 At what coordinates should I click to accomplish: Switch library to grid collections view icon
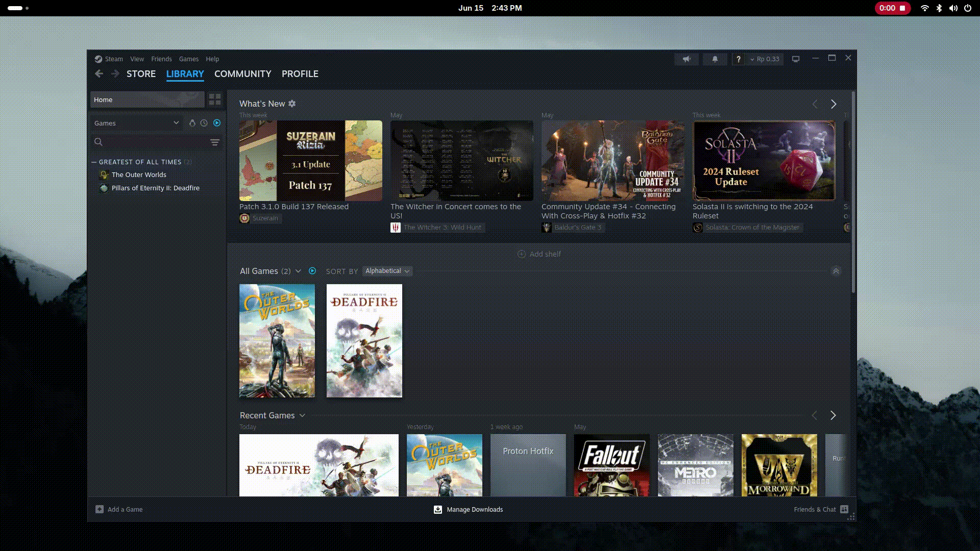coord(215,99)
